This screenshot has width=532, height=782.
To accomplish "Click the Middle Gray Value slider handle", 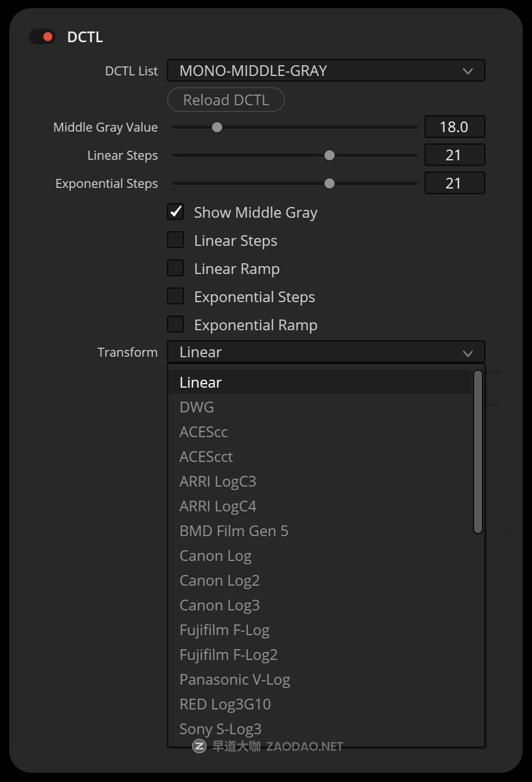I will 217,127.
